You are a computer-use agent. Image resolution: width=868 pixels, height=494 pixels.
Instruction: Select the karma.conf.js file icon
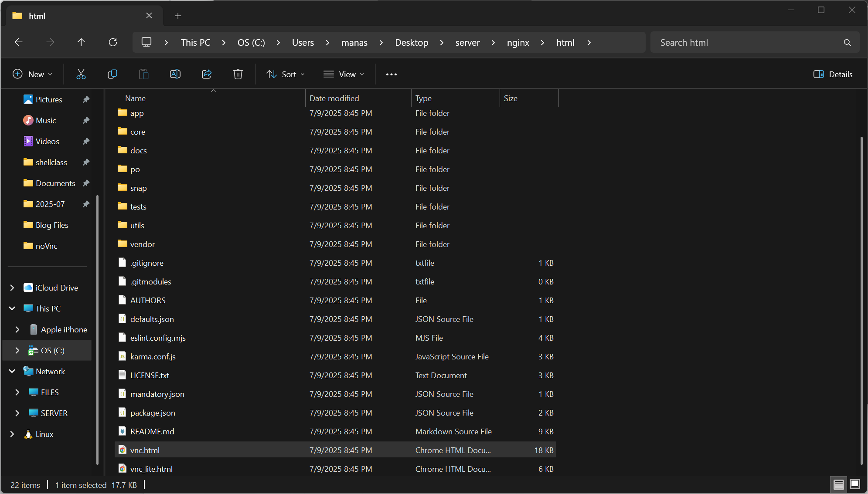pos(123,356)
